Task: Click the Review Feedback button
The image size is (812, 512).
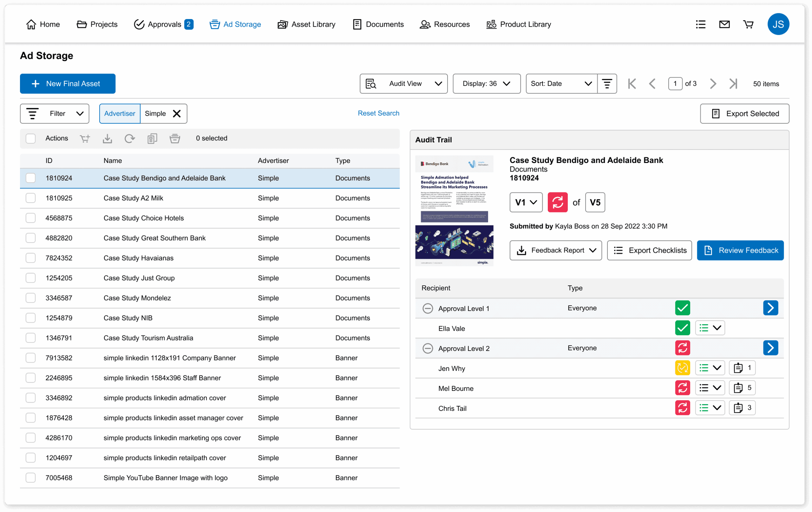Action: (740, 250)
